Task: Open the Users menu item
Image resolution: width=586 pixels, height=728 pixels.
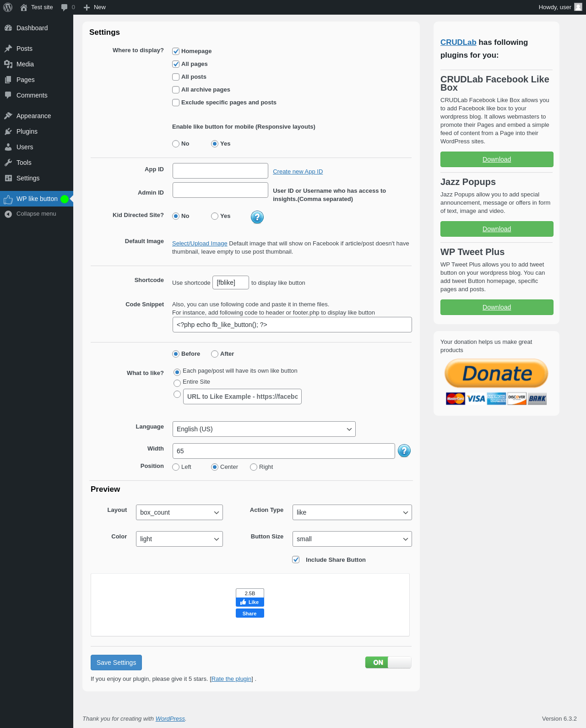Action: click(37, 147)
